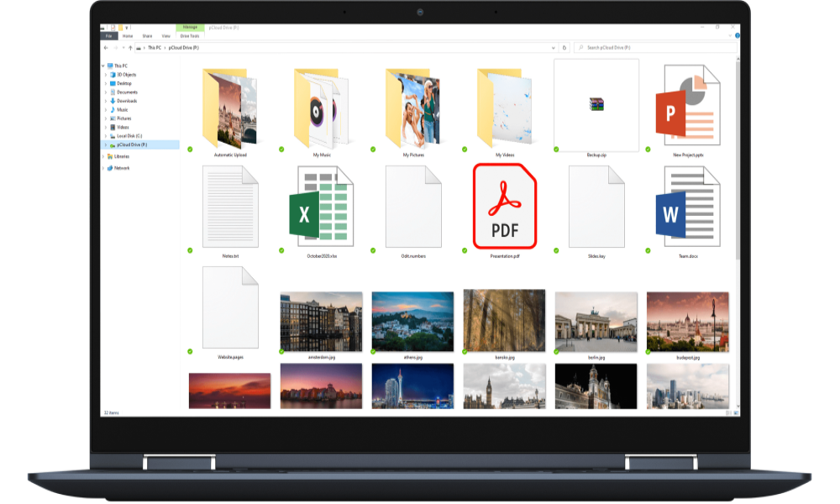Expand the 3D Objects tree node
This screenshot has width=840, height=504.
106,75
